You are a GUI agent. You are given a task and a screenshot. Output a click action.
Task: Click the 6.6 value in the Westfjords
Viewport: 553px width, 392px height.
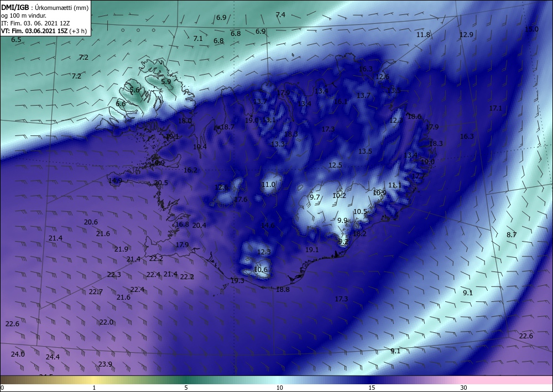[x=121, y=103]
